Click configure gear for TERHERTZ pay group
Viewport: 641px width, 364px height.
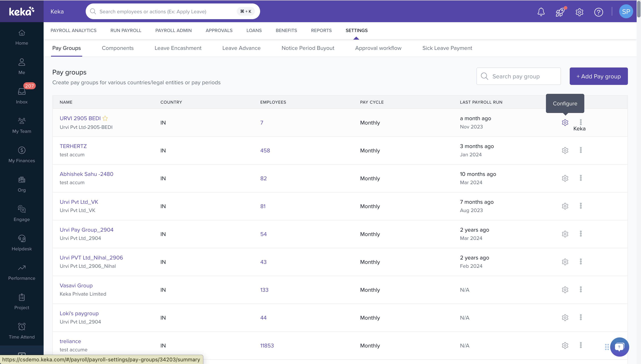pyautogui.click(x=565, y=150)
